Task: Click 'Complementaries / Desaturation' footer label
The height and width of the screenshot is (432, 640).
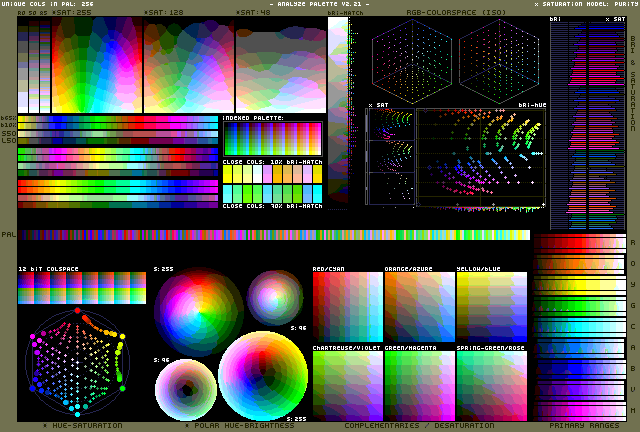Action: tap(419, 425)
